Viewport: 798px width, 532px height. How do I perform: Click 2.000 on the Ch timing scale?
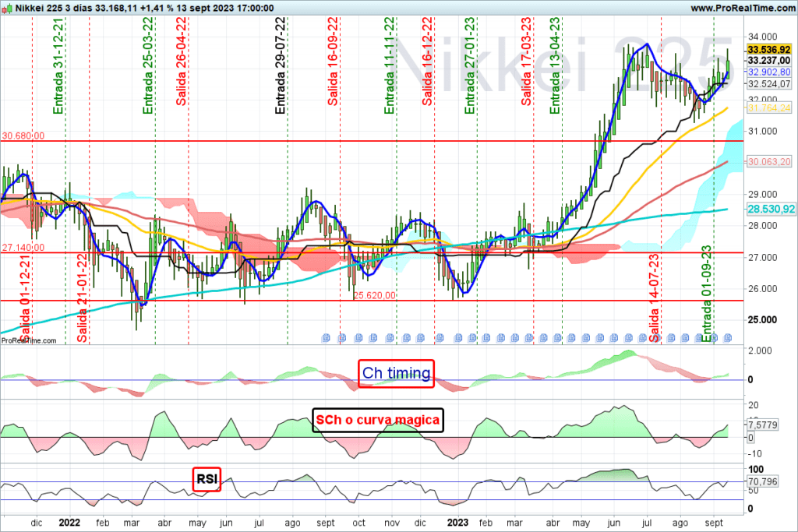(x=760, y=351)
